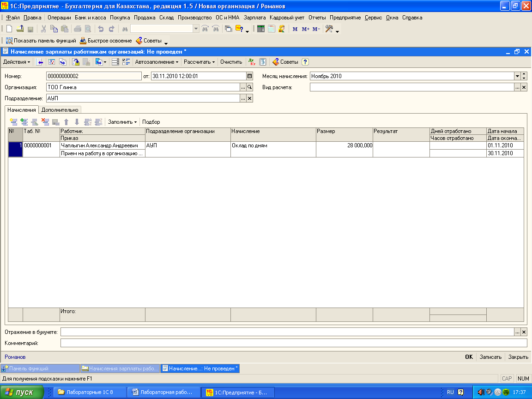Click the checklist view icon in document toolbar
Viewport: 532px width, 399px height.
126,62
